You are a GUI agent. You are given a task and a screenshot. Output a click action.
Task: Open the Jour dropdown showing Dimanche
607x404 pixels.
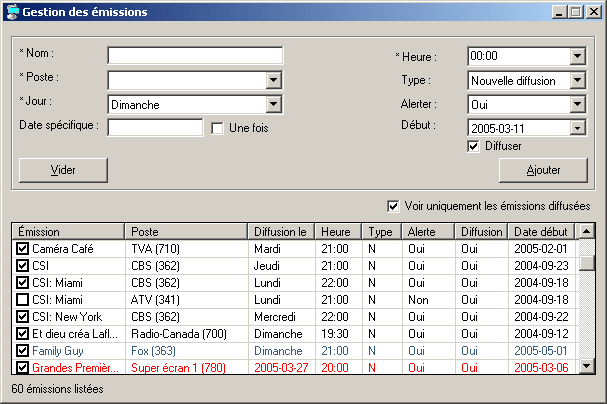(x=273, y=104)
